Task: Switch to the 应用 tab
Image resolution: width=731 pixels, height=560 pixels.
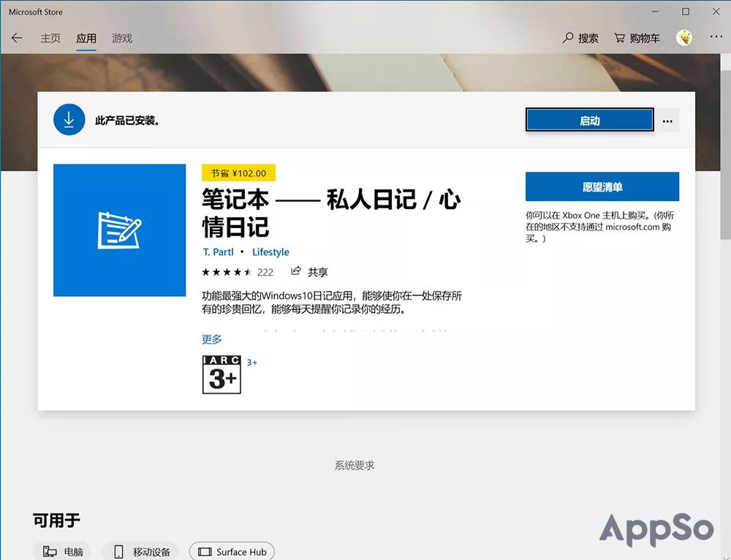Action: 86,38
